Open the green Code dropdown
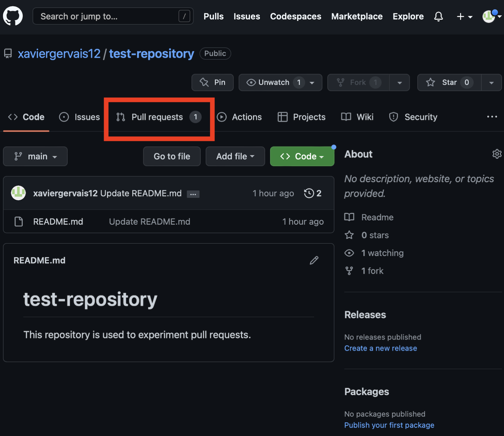This screenshot has height=436, width=504. (x=302, y=156)
